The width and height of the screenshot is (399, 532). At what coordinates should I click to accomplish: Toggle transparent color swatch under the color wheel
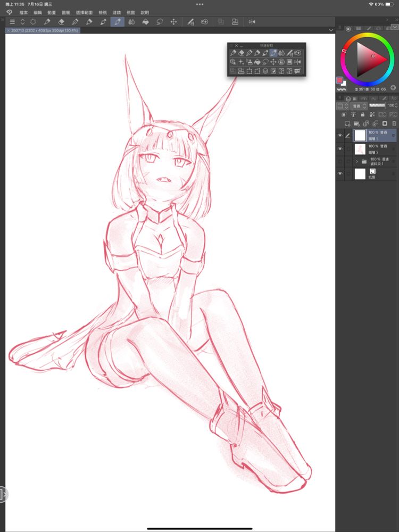coord(342,89)
